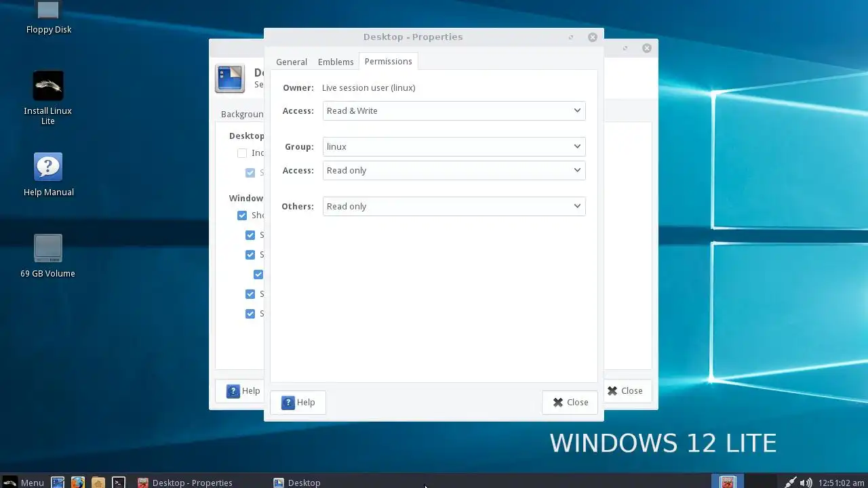
Task: Open the network connection tray icon
Action: point(791,483)
